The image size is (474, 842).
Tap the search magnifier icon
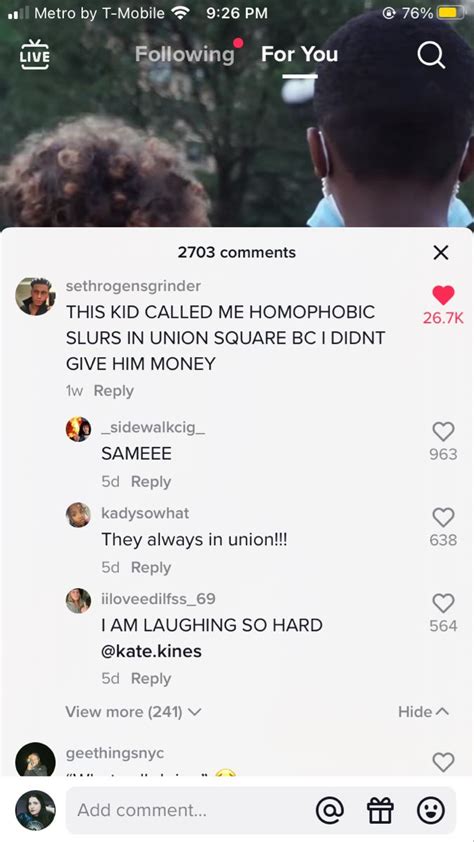[431, 55]
